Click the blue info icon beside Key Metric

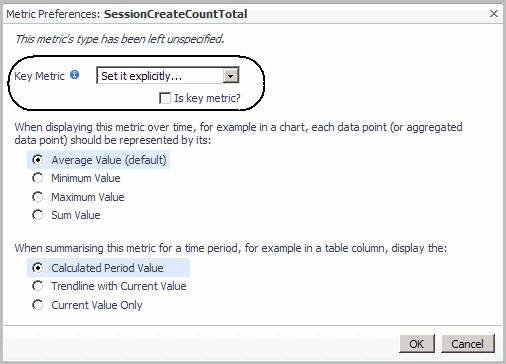click(x=75, y=75)
